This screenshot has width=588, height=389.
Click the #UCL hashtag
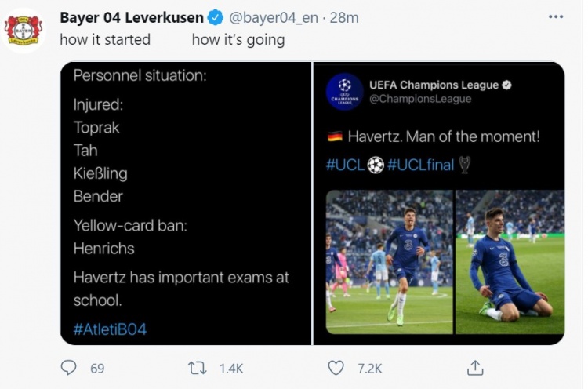click(x=346, y=165)
